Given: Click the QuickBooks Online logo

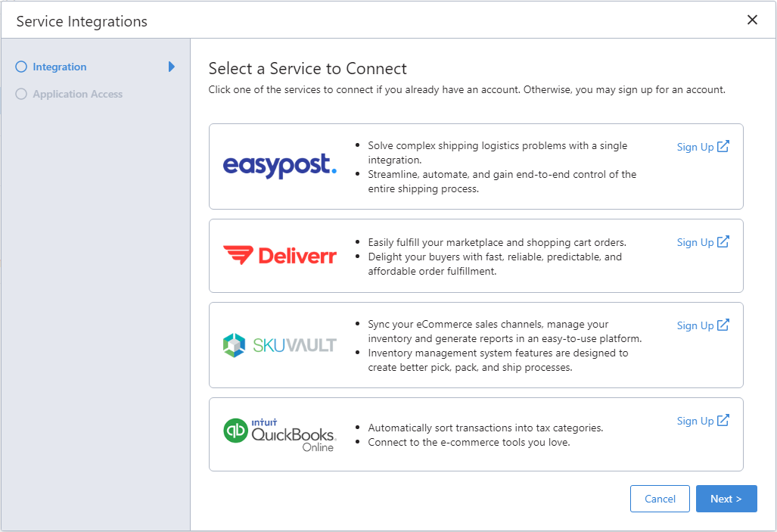Looking at the screenshot, I should pos(280,434).
